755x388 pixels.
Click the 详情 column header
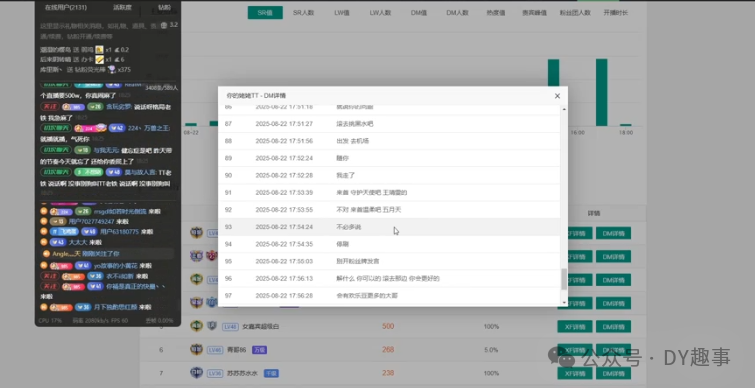(594, 213)
